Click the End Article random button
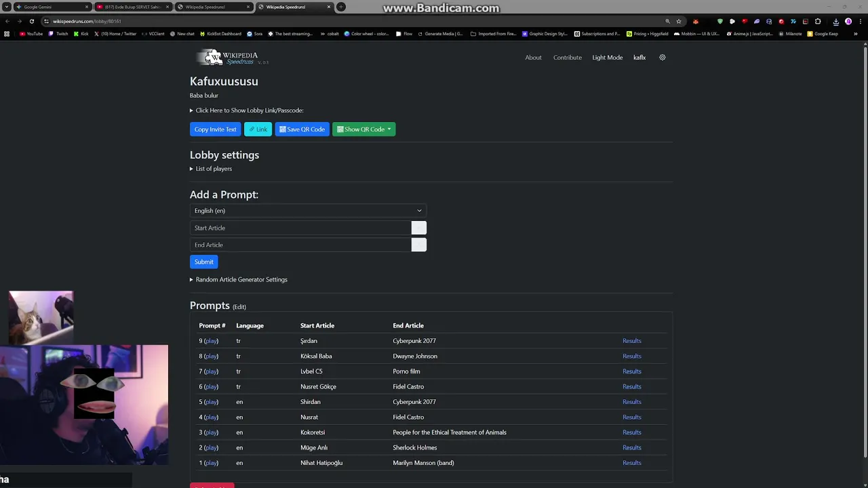This screenshot has height=488, width=868. click(418, 245)
